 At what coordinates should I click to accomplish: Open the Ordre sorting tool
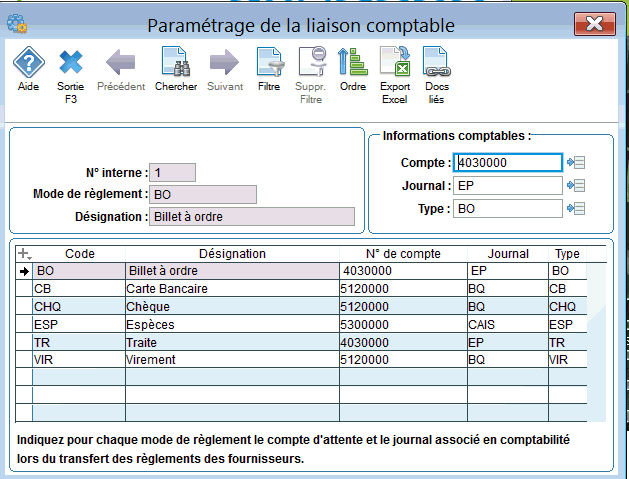353,69
